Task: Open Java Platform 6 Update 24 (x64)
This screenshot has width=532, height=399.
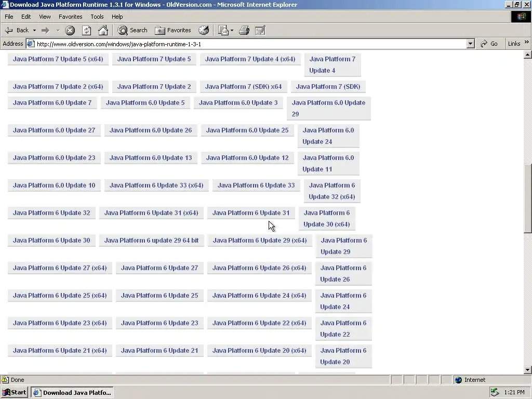Action: [259, 295]
